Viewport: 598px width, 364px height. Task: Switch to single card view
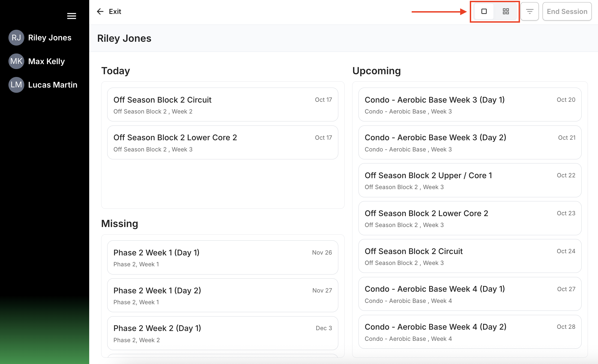[x=484, y=11]
